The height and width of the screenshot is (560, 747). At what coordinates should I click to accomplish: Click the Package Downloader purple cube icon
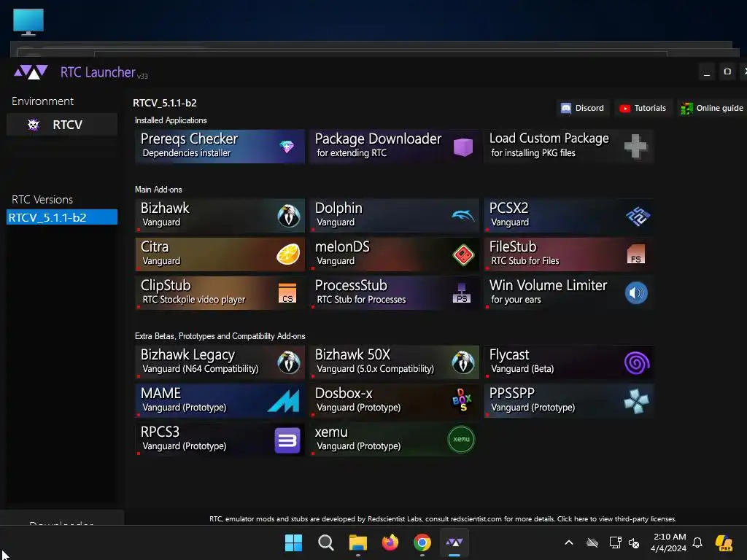pos(463,147)
